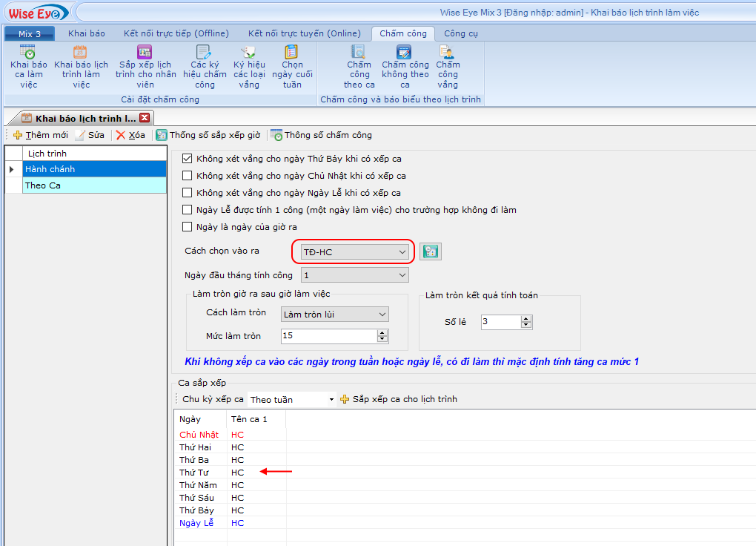This screenshot has width=756, height=546.
Task: Click Chấm công không theo ca icon
Action: click(x=405, y=53)
